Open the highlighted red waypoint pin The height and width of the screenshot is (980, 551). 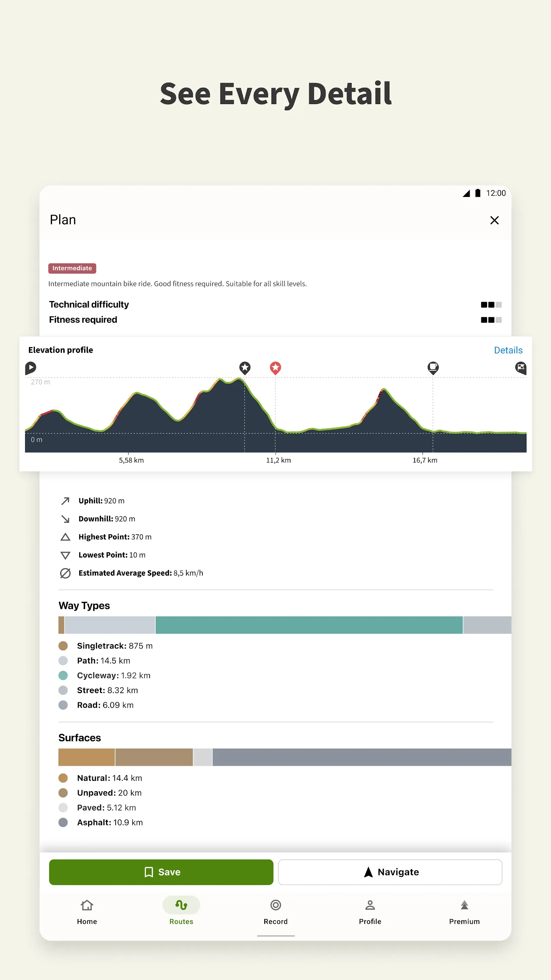tap(276, 367)
